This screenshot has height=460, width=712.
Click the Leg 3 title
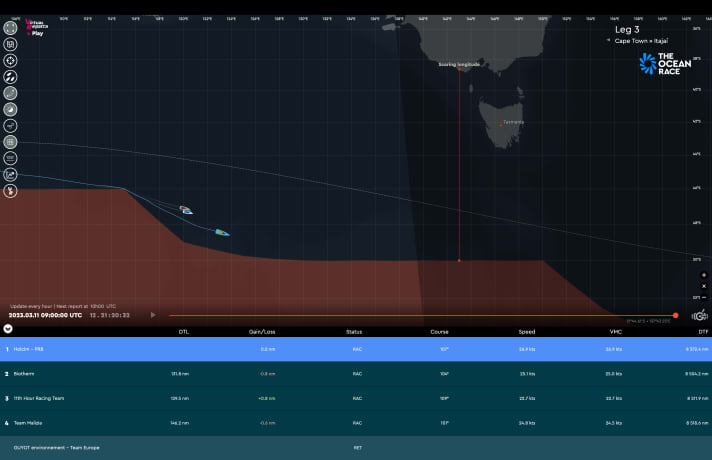tap(627, 30)
